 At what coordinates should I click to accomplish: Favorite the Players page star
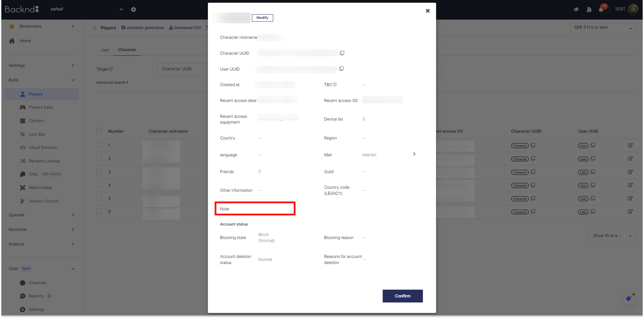coord(94,28)
